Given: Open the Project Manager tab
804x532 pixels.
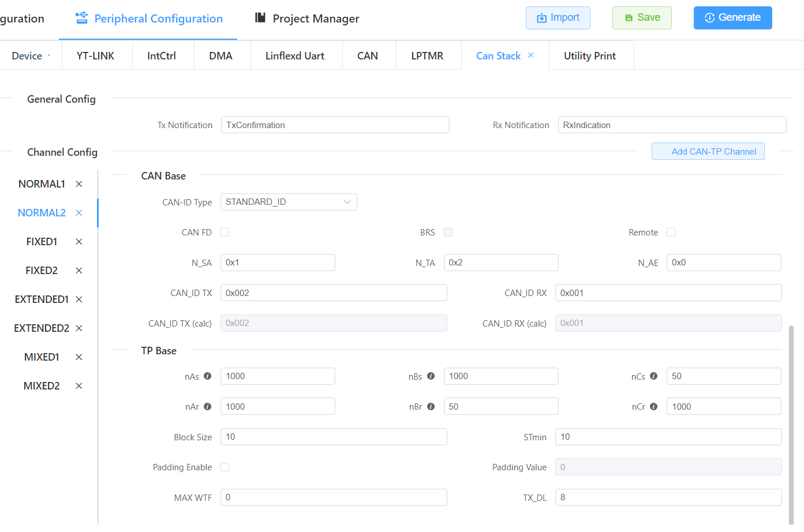Looking at the screenshot, I should coord(307,18).
